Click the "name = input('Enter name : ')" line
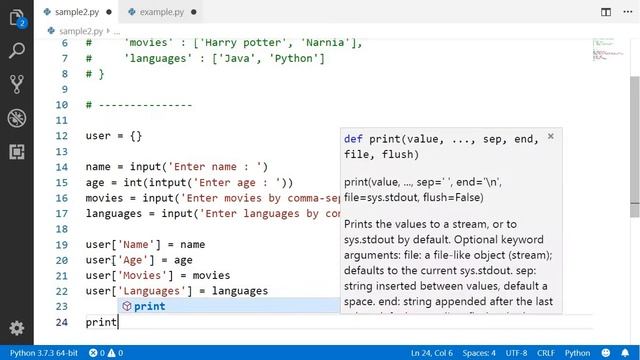This screenshot has width=640, height=360. pyautogui.click(x=177, y=167)
